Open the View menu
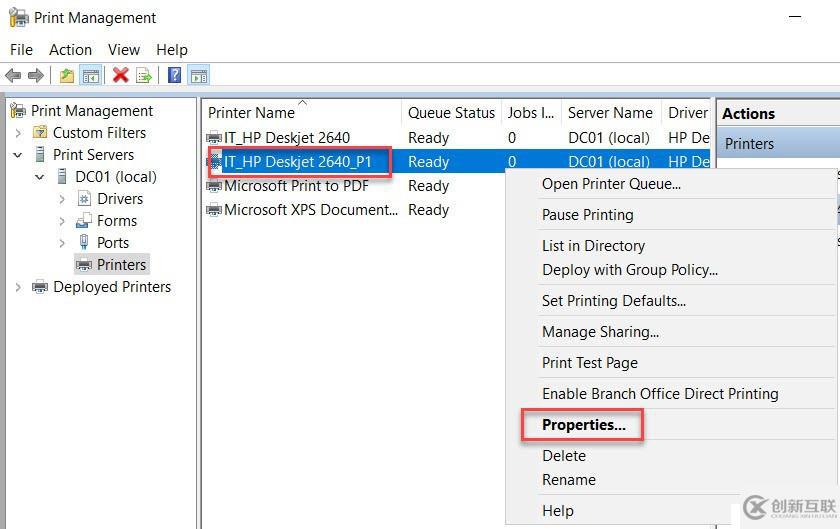The image size is (840, 529). click(124, 50)
